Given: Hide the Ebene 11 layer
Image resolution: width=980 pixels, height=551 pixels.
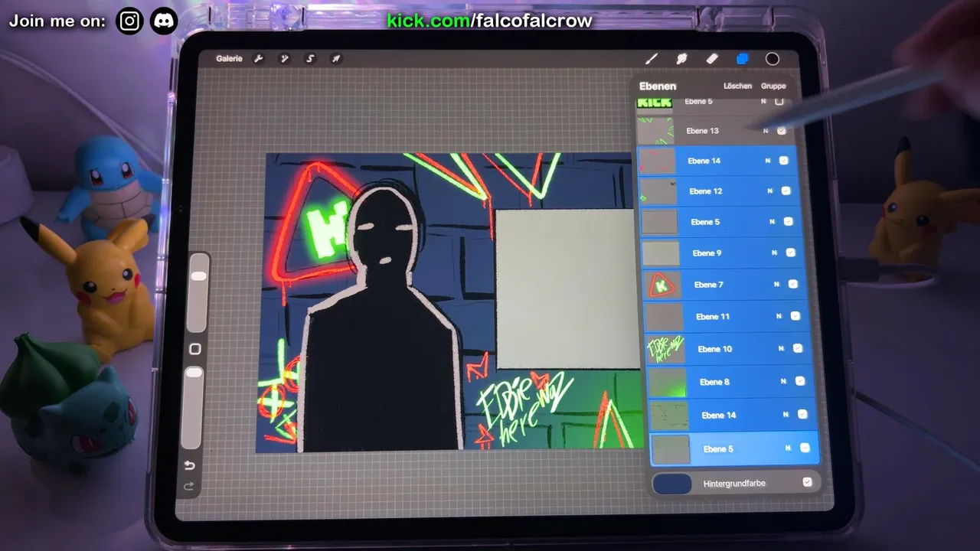Looking at the screenshot, I should tap(795, 316).
